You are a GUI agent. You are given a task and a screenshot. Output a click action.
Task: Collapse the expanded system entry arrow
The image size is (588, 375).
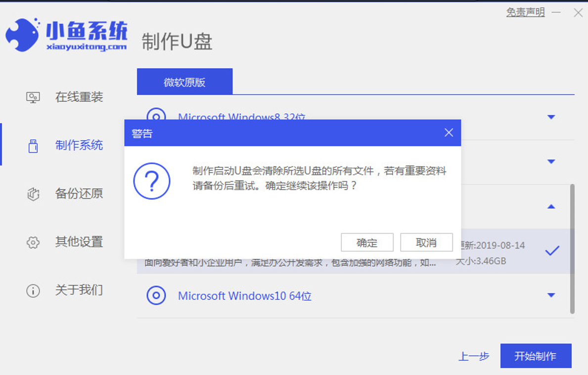(x=551, y=206)
